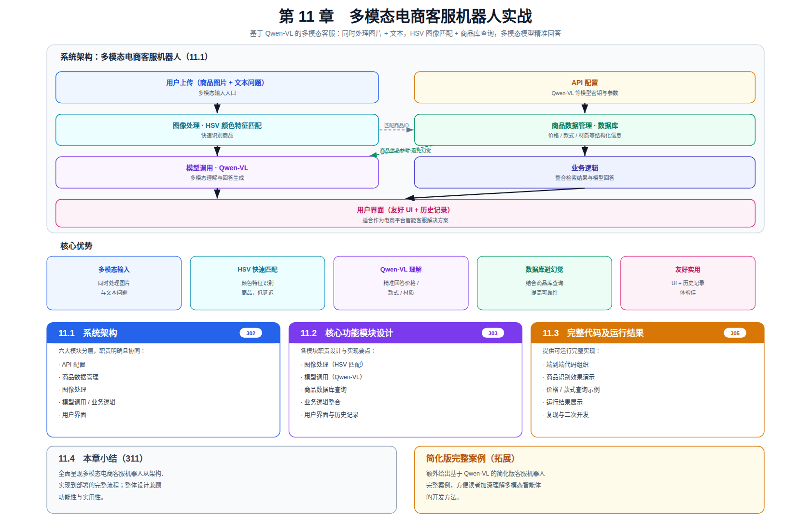Viewport: 811px width, 532px height.
Task: Select the 图像处理 · HSV 颜色特征匹配 box
Action: [x=217, y=130]
